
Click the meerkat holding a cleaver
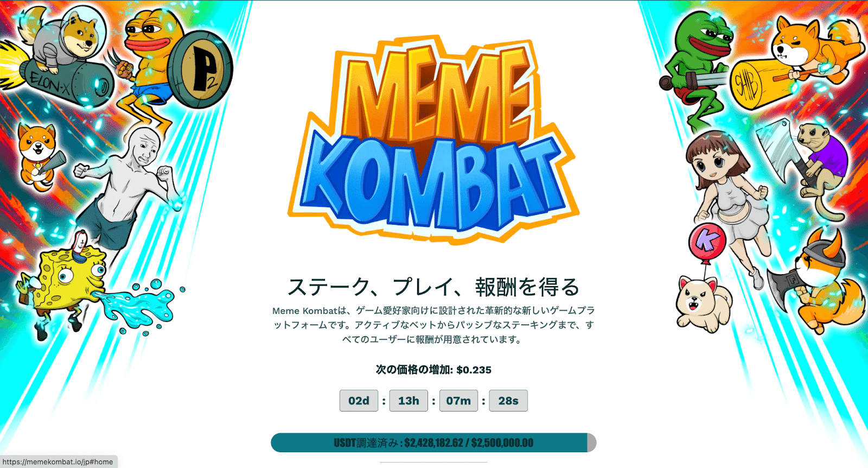pyautogui.click(x=803, y=168)
